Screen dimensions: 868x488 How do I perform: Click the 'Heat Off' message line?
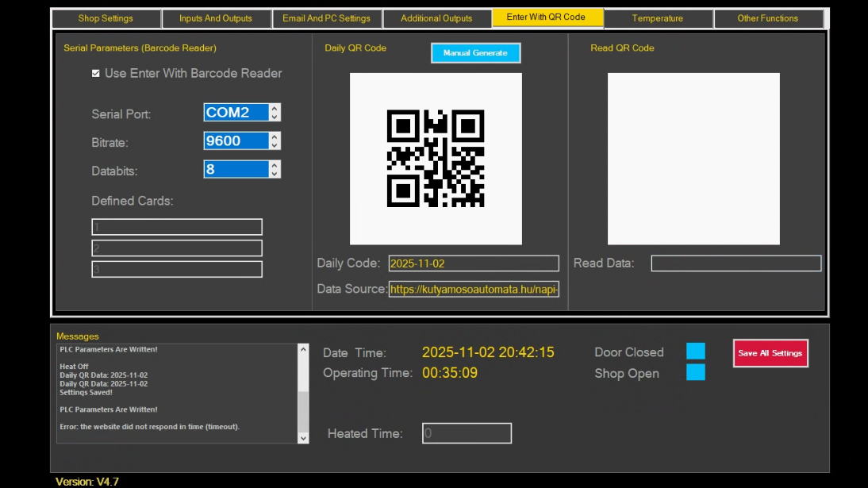point(74,366)
